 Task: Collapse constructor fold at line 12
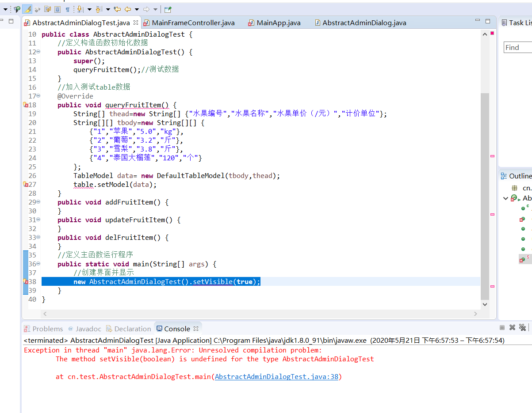[x=38, y=52]
